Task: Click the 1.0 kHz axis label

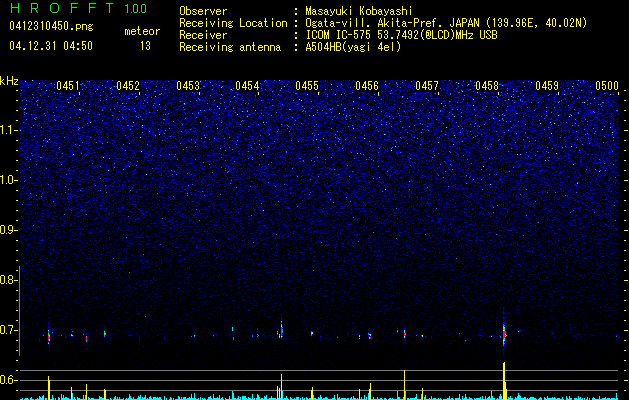Action: (x=9, y=180)
